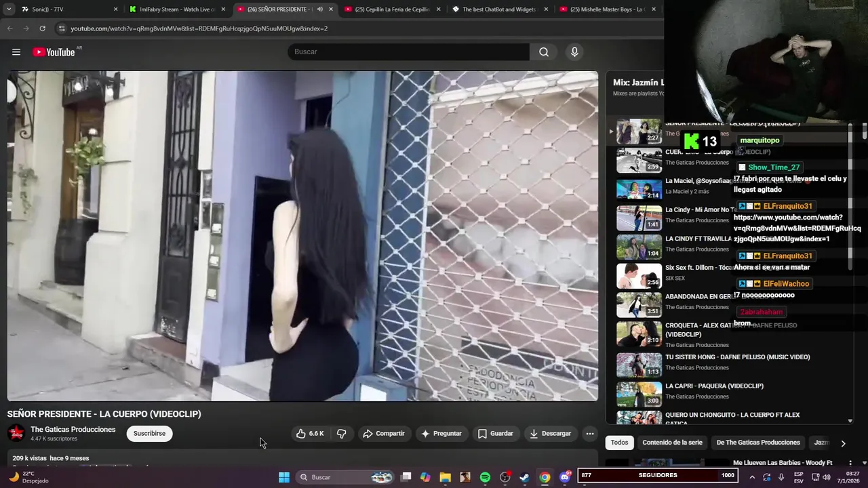Switch to Cepillín La Feria tab
868x488 pixels.
click(393, 9)
